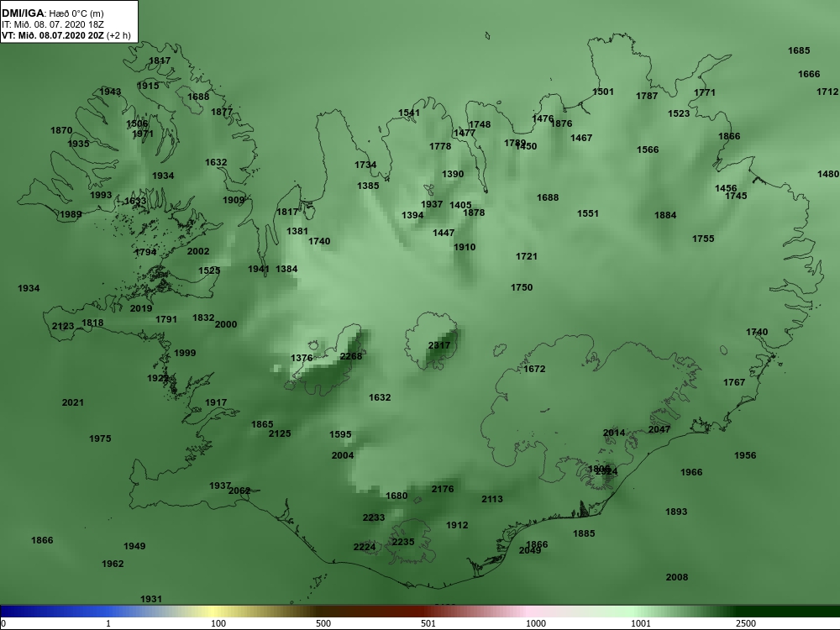Click the 1721 value label
Screen dimensions: 840x630
click(x=526, y=256)
